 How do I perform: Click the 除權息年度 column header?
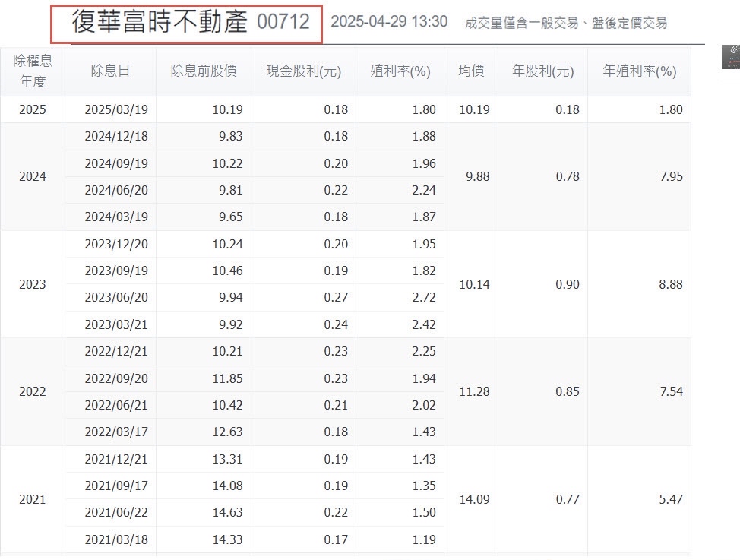(33, 71)
